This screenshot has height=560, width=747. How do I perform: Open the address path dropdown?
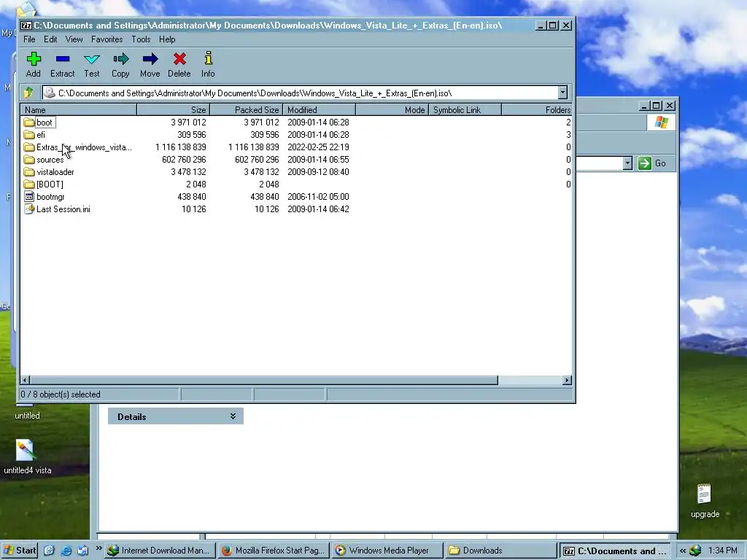[562, 93]
